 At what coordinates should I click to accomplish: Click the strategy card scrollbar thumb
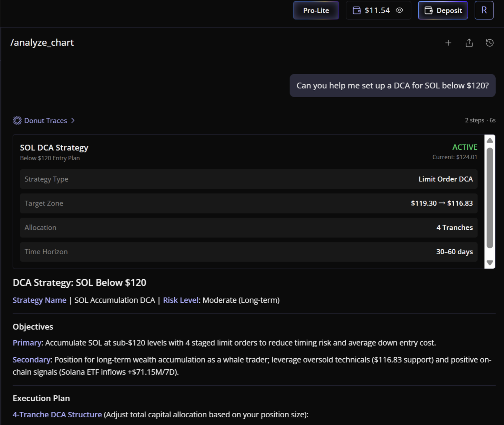pos(490,198)
